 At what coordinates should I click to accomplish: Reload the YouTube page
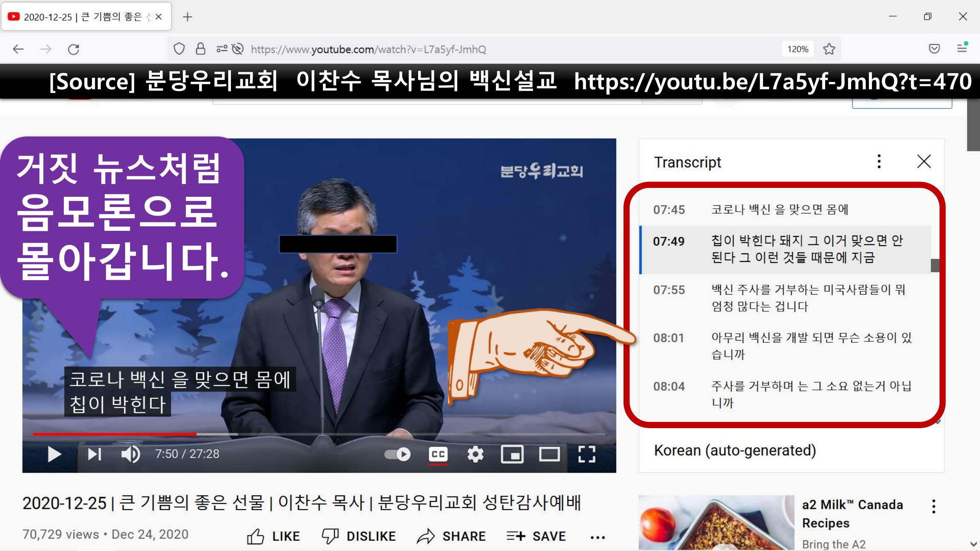tap(74, 49)
